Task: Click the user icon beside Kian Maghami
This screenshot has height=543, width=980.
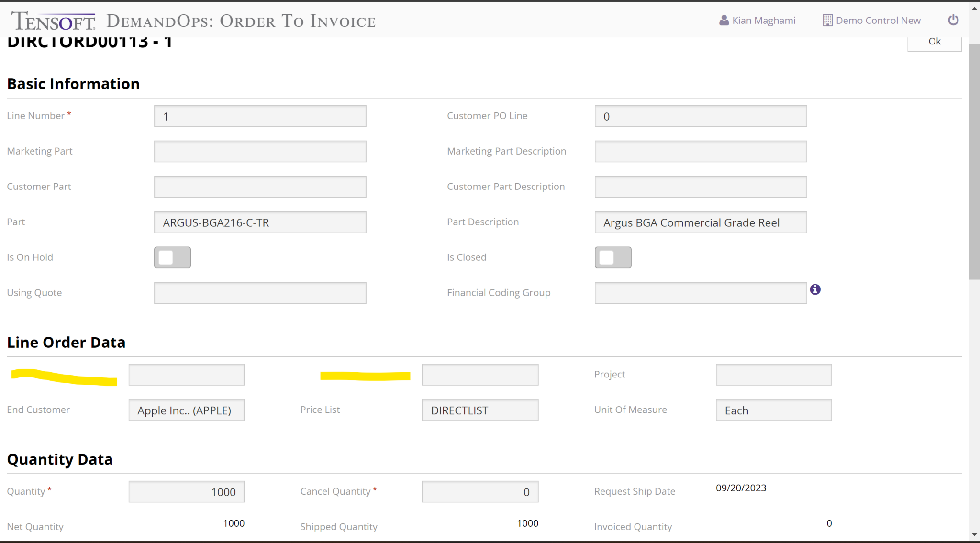Action: click(723, 20)
